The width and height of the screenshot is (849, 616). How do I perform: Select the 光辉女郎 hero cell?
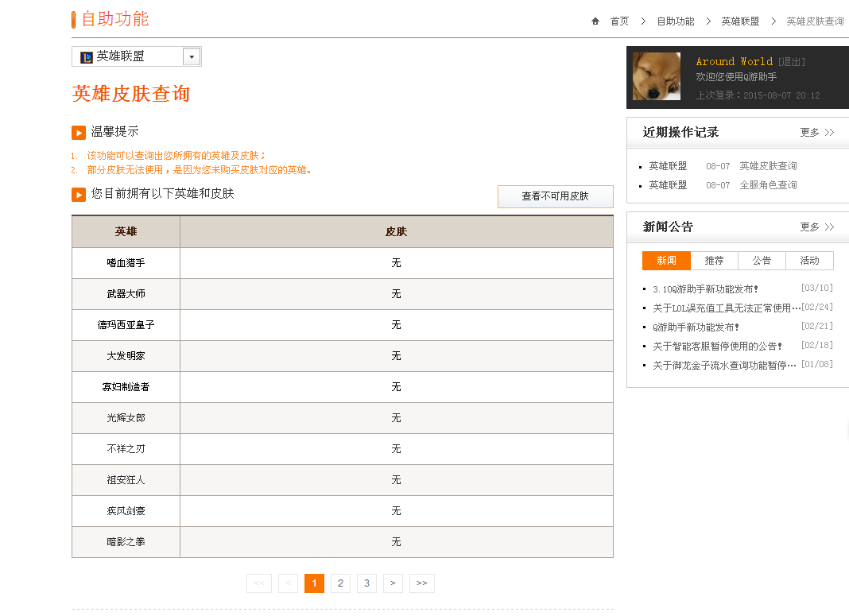tap(126, 418)
